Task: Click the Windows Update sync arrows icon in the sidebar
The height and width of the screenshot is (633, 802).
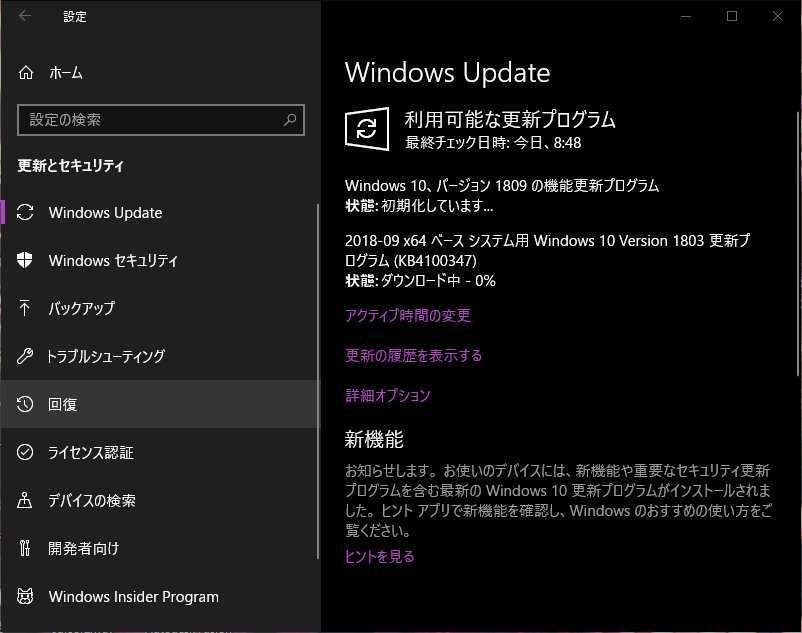Action: pyautogui.click(x=25, y=212)
